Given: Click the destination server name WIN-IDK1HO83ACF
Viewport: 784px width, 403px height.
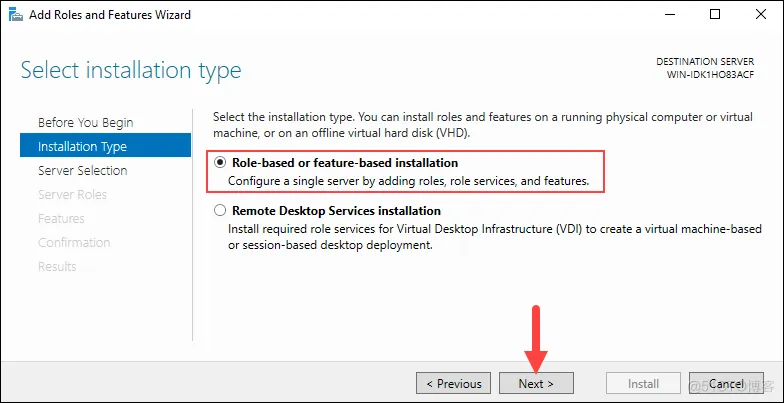Looking at the screenshot, I should point(711,75).
